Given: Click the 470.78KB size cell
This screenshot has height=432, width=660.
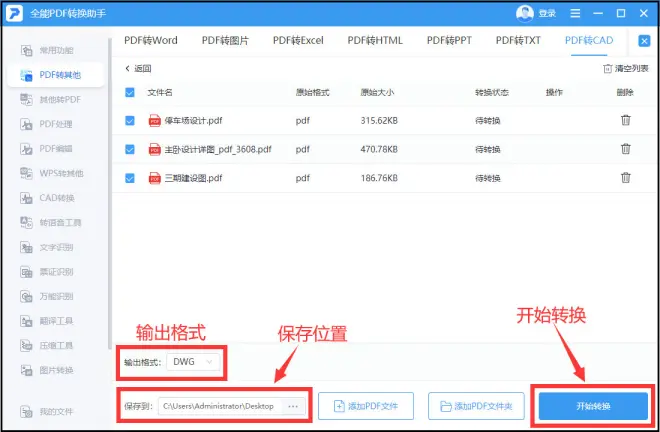Looking at the screenshot, I should pos(379,149).
